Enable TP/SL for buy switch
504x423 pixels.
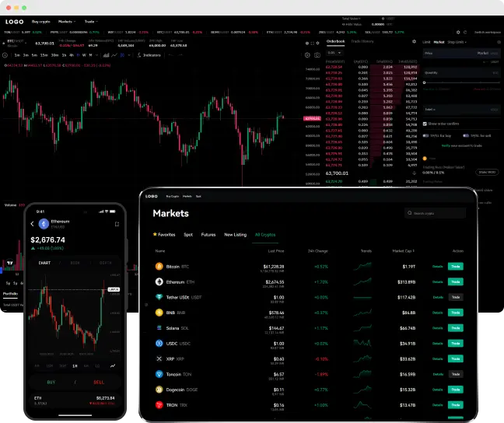point(425,135)
